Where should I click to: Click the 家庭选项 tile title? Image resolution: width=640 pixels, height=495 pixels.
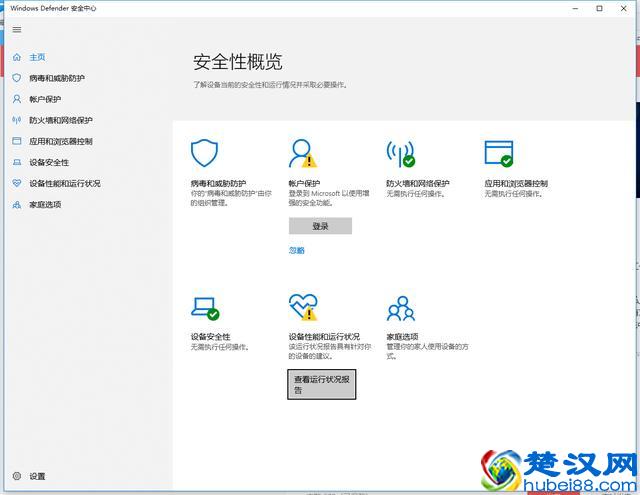pyautogui.click(x=402, y=337)
